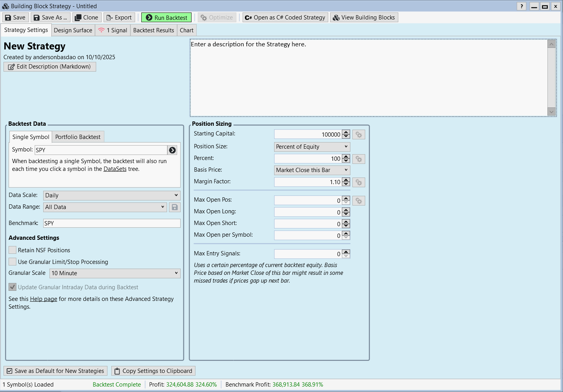This screenshot has height=392, width=563.
Task: Open the Help page link
Action: click(x=44, y=299)
